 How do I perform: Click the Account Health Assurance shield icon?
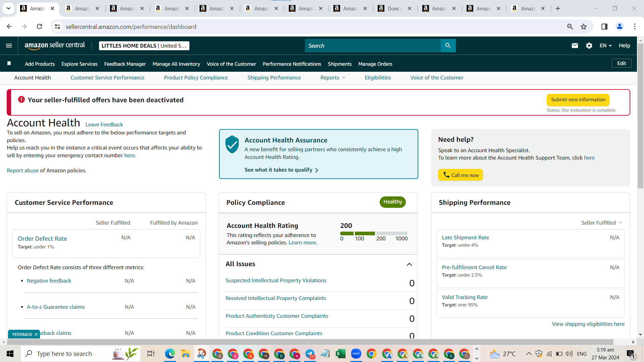[x=232, y=144]
